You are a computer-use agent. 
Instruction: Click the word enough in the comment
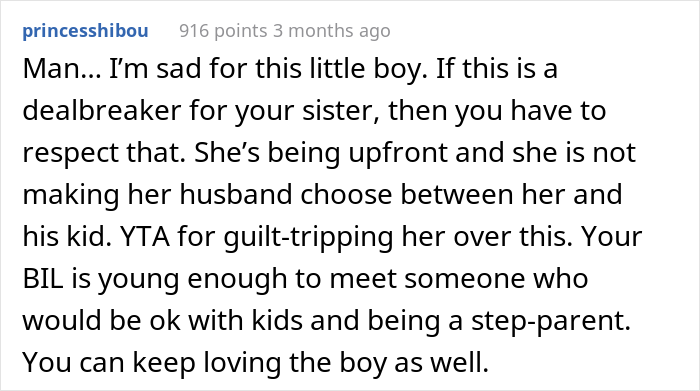[x=237, y=280]
